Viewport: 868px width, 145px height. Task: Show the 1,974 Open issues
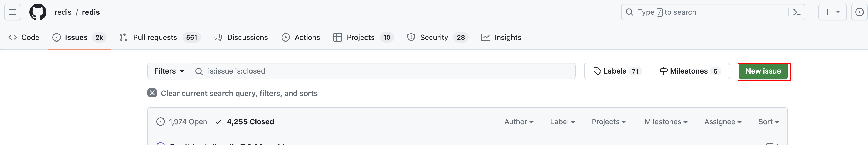(182, 122)
